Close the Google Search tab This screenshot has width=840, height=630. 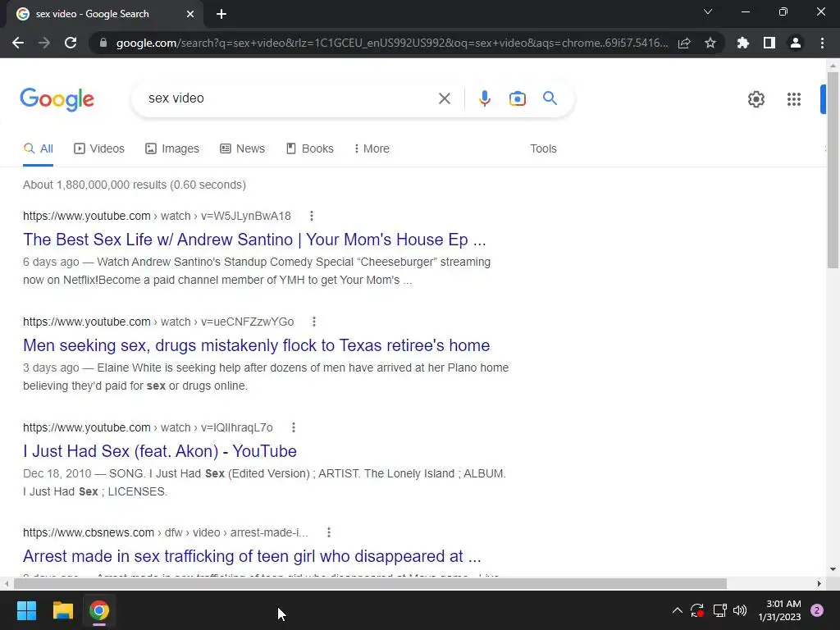tap(190, 14)
